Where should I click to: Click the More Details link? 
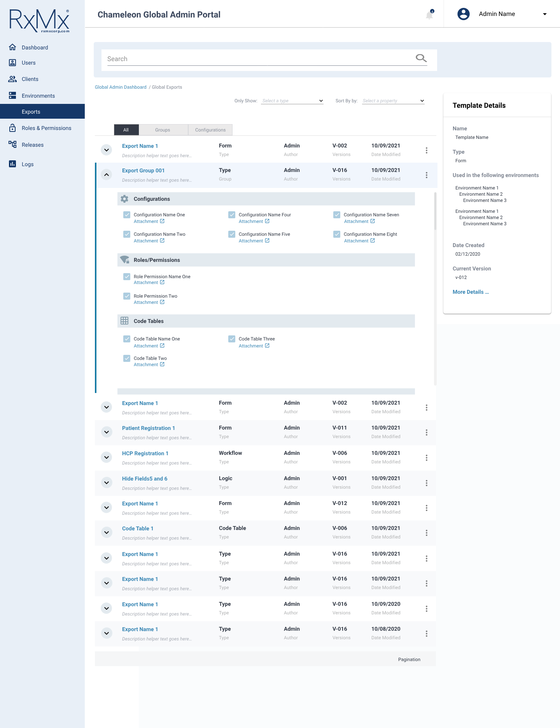tap(471, 292)
